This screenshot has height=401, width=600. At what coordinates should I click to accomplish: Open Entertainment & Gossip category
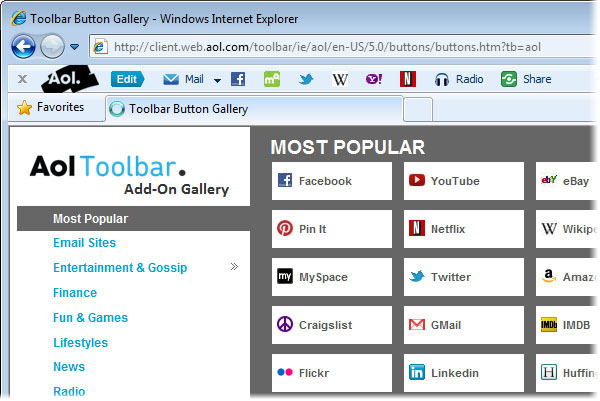point(120,267)
